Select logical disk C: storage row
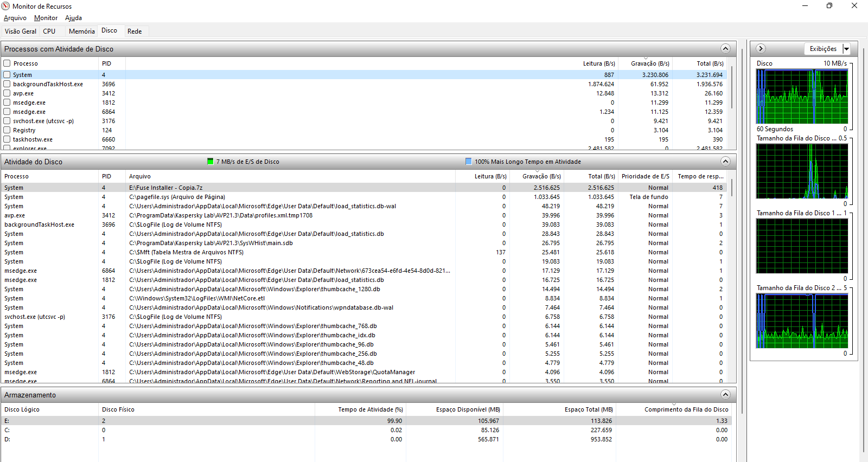 click(366, 430)
